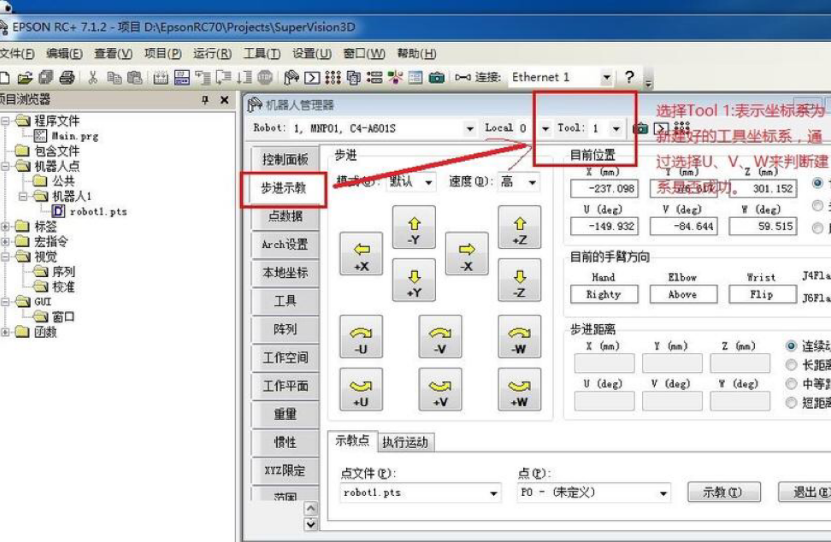Open the 速度 高 speed dropdown

pos(532,182)
